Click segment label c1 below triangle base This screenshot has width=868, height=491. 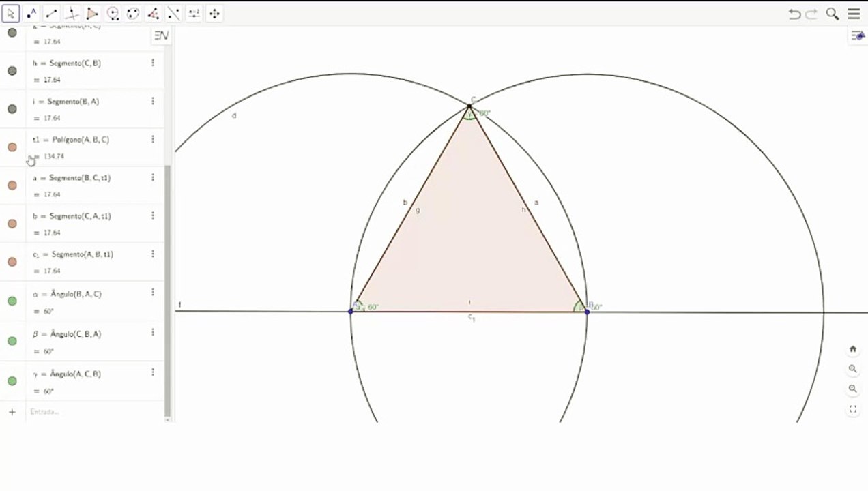pos(472,318)
